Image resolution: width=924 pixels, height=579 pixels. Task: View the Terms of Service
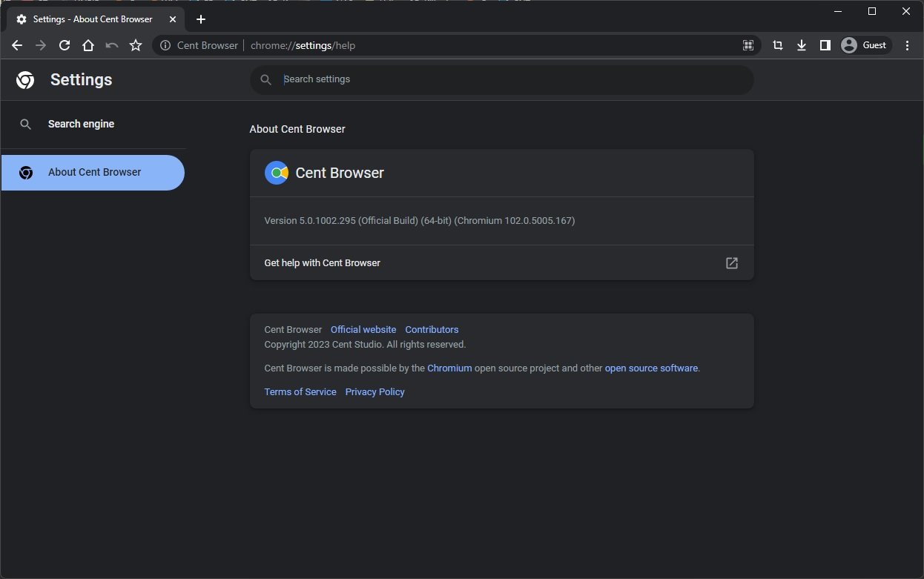click(300, 391)
